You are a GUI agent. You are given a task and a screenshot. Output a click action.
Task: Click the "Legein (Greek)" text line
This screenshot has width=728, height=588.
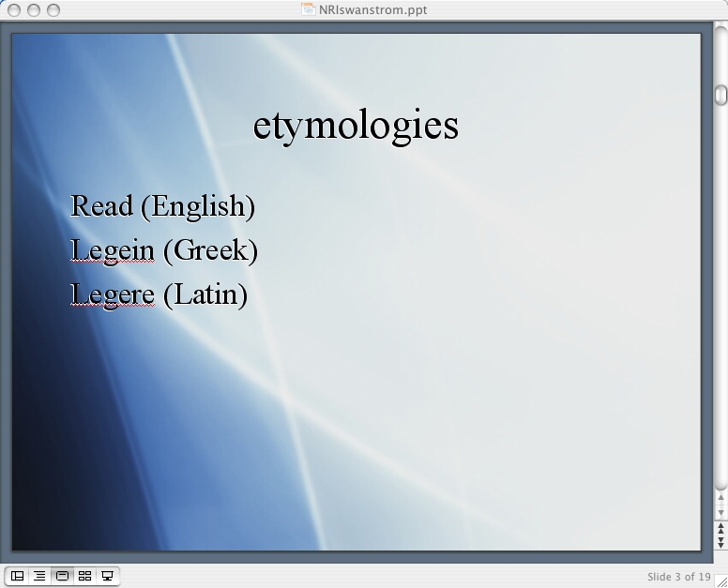coord(164,250)
